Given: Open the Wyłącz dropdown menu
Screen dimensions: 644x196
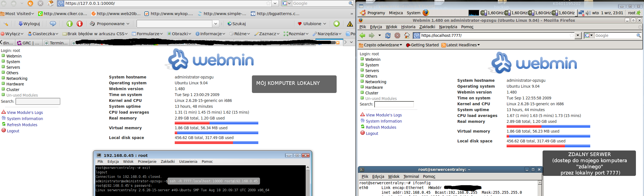Looking at the screenshot, I should pos(12,34).
